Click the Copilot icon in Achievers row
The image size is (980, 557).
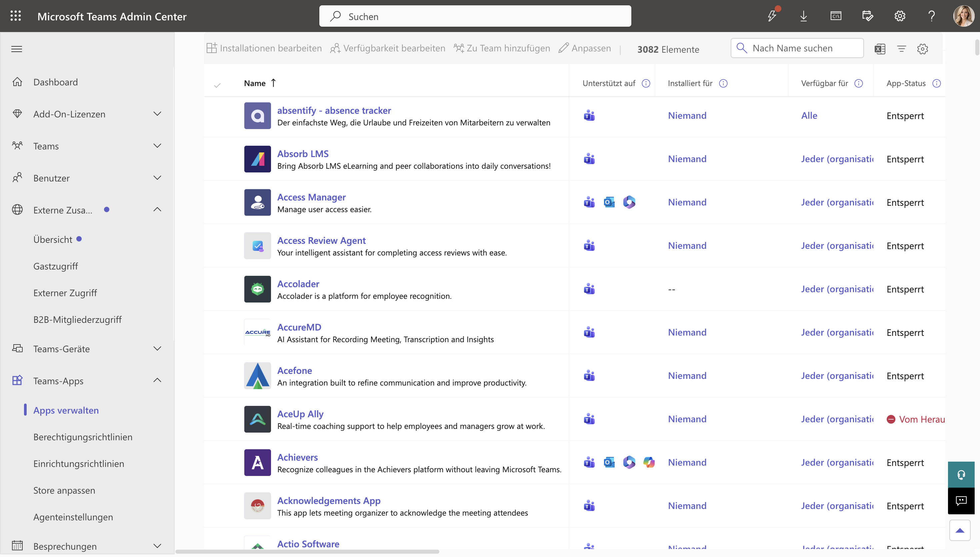coord(649,462)
